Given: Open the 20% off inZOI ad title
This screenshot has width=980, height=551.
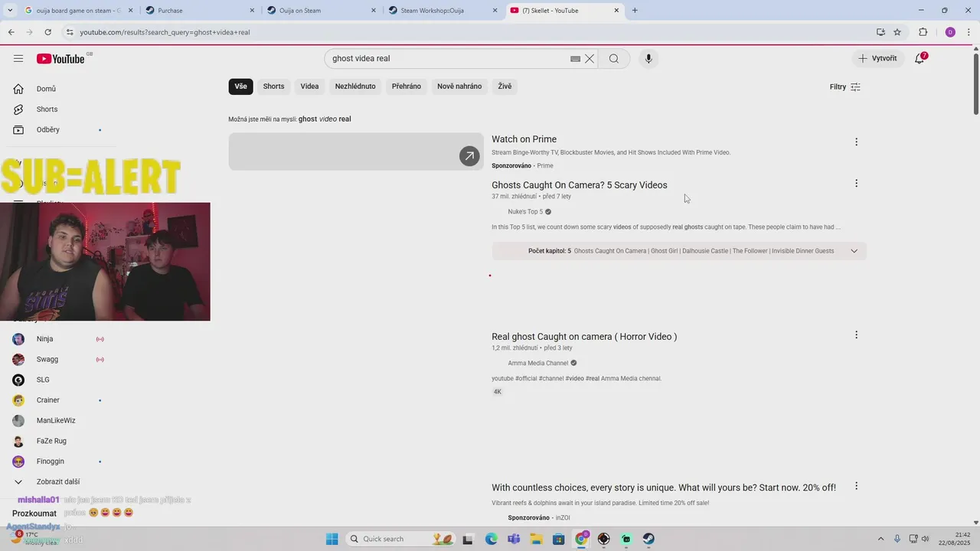Looking at the screenshot, I should tap(664, 488).
